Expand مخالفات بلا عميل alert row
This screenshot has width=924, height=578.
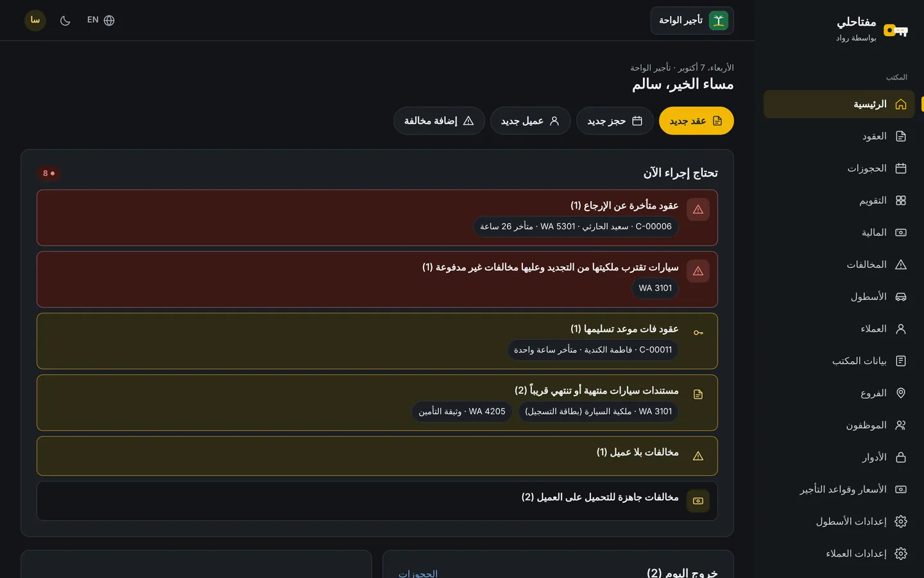click(x=377, y=456)
